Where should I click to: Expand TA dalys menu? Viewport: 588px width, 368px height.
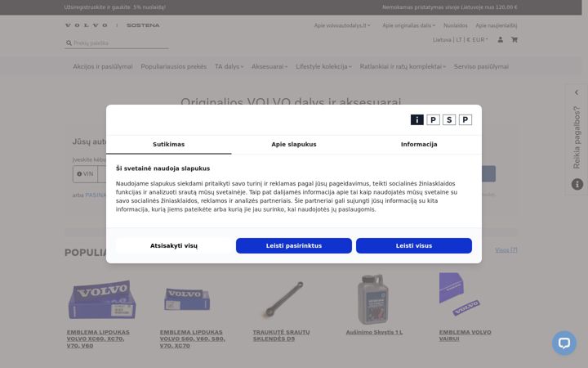[229, 66]
